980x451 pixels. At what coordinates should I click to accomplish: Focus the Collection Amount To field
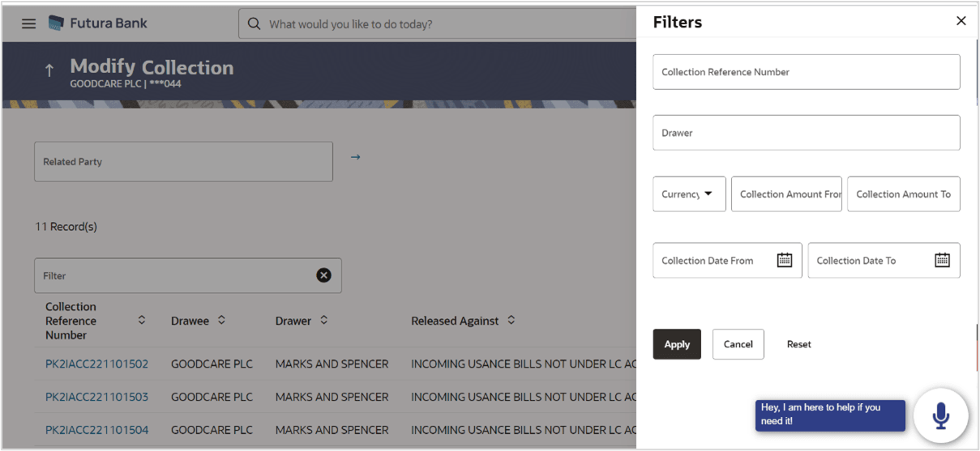pos(904,194)
